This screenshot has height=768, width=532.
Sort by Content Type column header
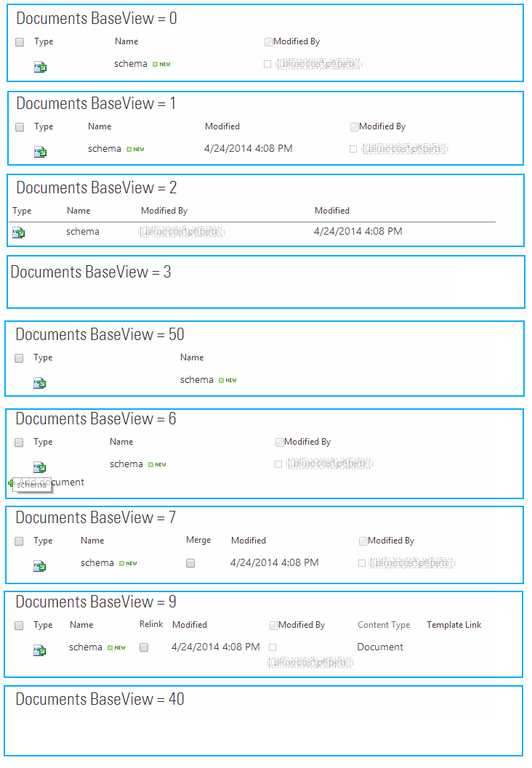pyautogui.click(x=384, y=625)
